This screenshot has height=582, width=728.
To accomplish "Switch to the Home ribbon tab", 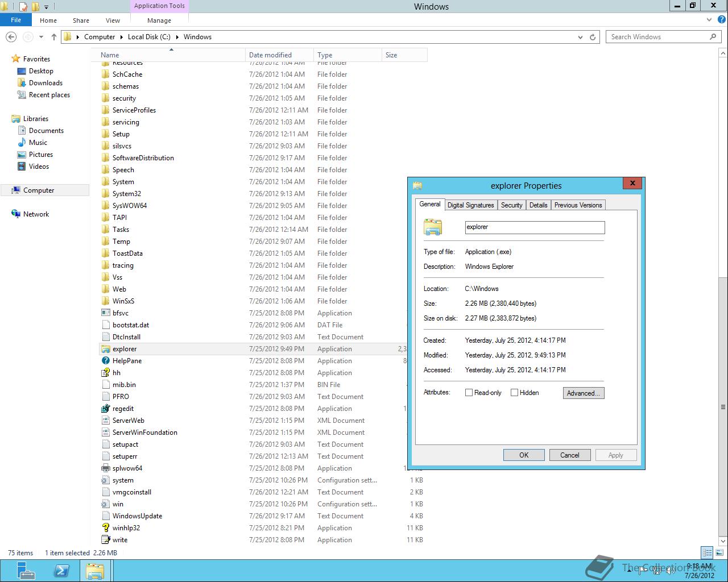I will tap(48, 20).
